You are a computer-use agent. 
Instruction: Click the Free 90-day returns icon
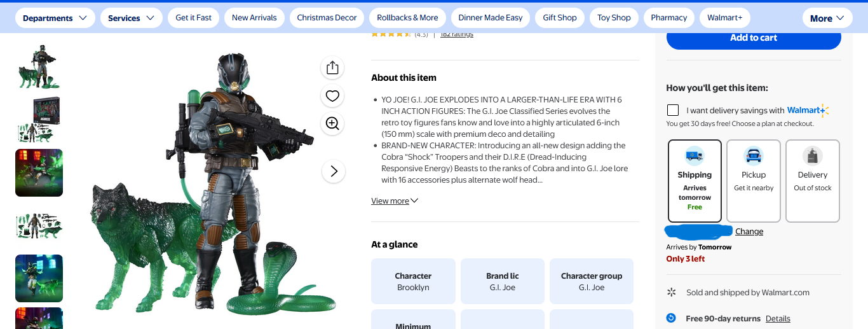point(671,318)
